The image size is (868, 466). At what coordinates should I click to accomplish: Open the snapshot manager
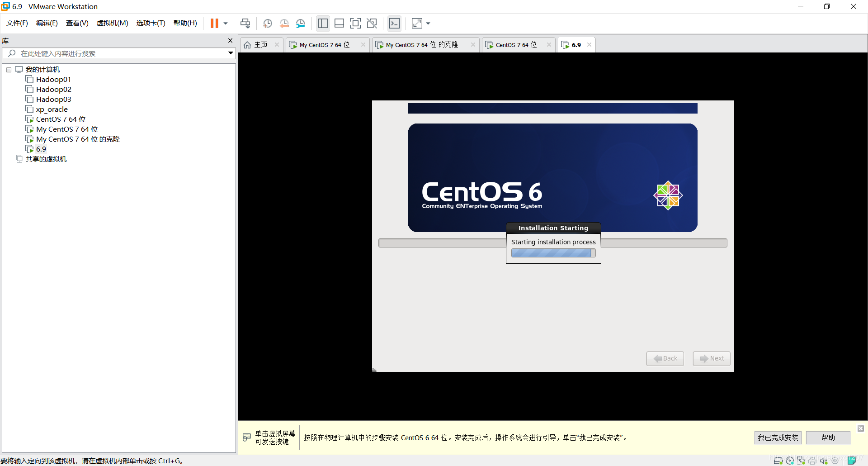click(301, 24)
